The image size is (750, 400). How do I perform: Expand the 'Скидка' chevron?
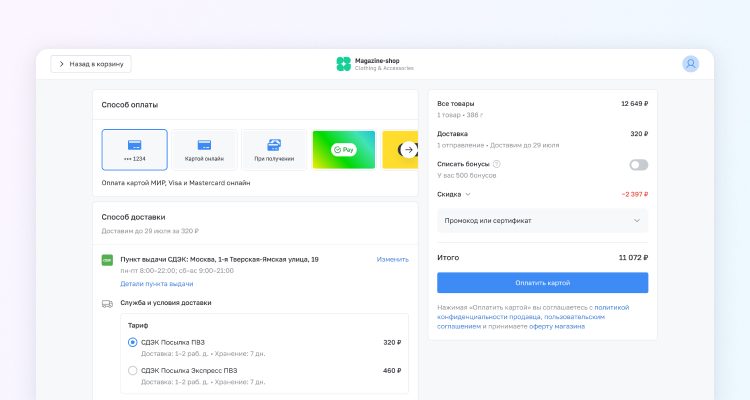[468, 194]
